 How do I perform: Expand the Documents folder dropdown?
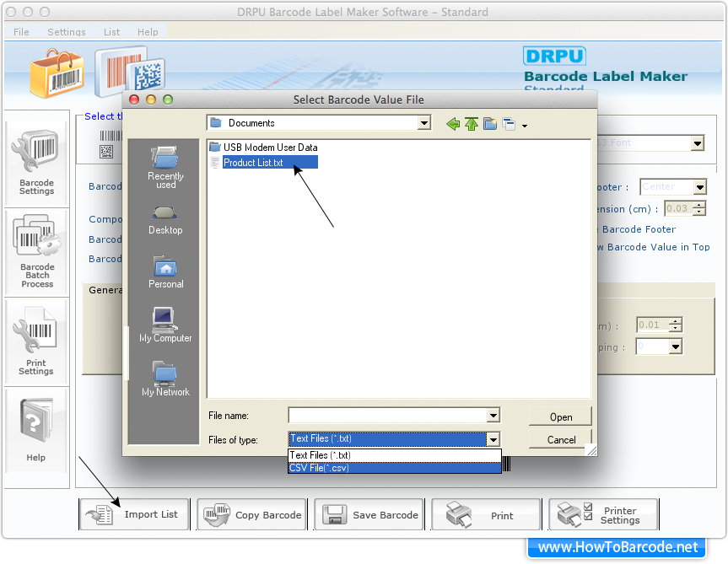click(x=423, y=123)
